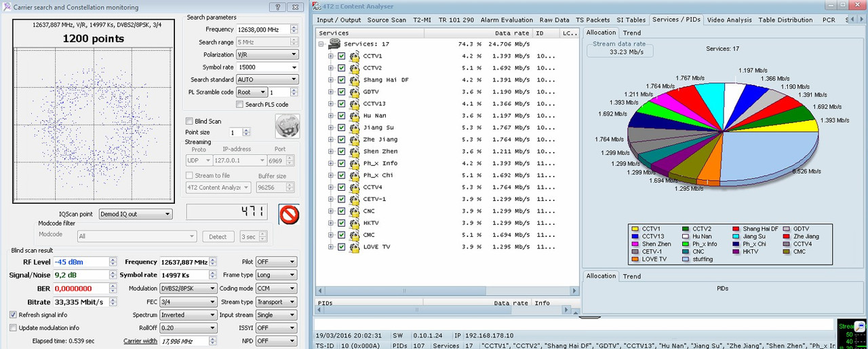This screenshot has height=349, width=868.
Task: Click the locked service icon for Hu Nan
Action: 354,116
